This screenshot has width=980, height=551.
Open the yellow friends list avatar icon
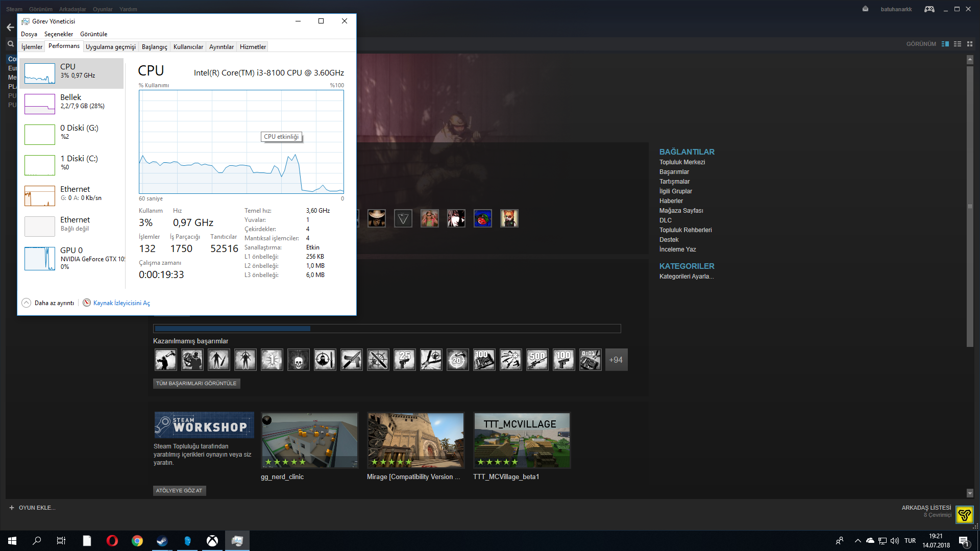964,515
